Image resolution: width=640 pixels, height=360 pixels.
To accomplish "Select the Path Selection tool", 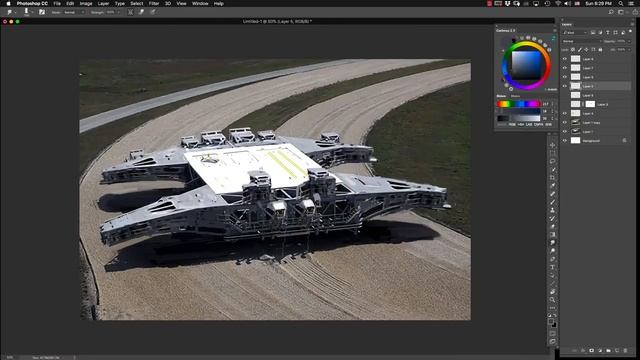I will click(553, 276).
